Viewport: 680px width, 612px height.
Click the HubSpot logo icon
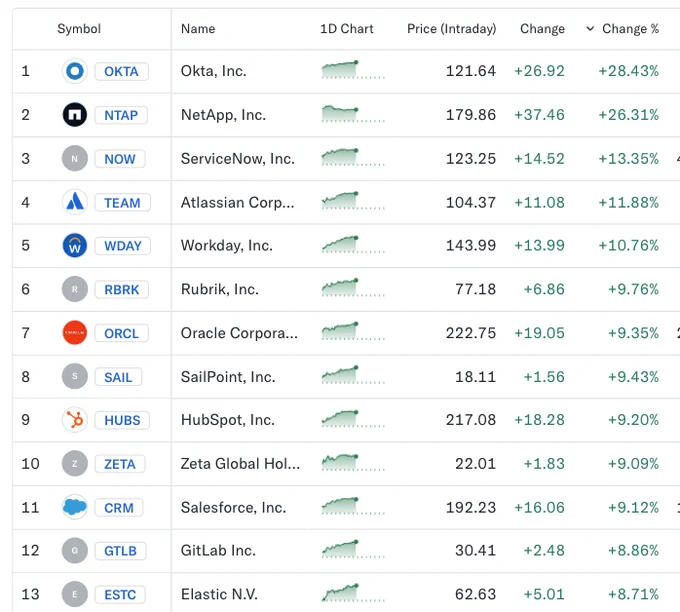(x=75, y=420)
